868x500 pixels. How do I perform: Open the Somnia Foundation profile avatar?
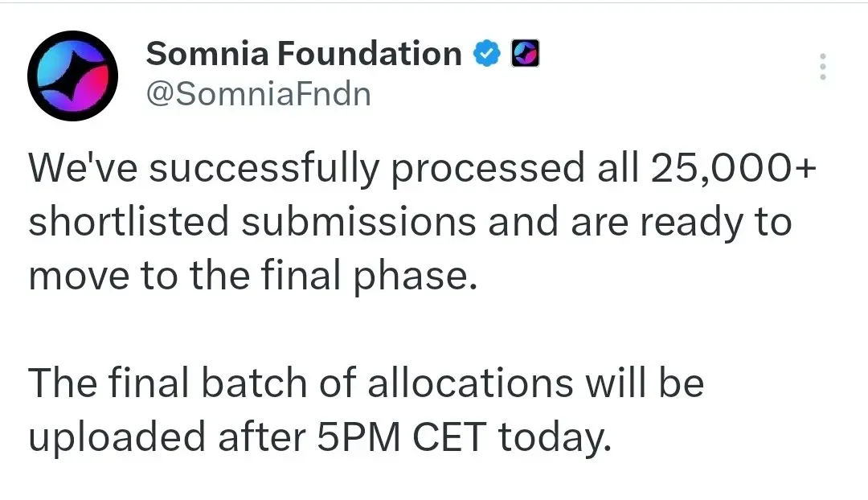tap(72, 76)
